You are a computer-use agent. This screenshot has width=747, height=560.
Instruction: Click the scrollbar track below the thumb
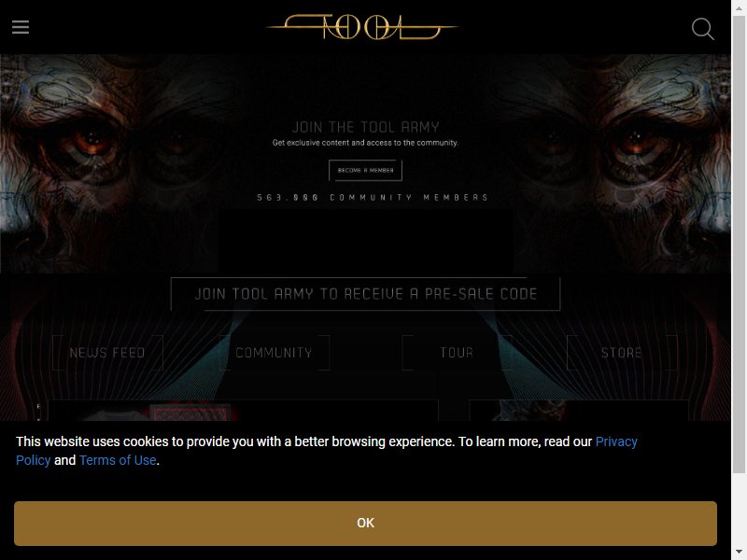pos(739,511)
